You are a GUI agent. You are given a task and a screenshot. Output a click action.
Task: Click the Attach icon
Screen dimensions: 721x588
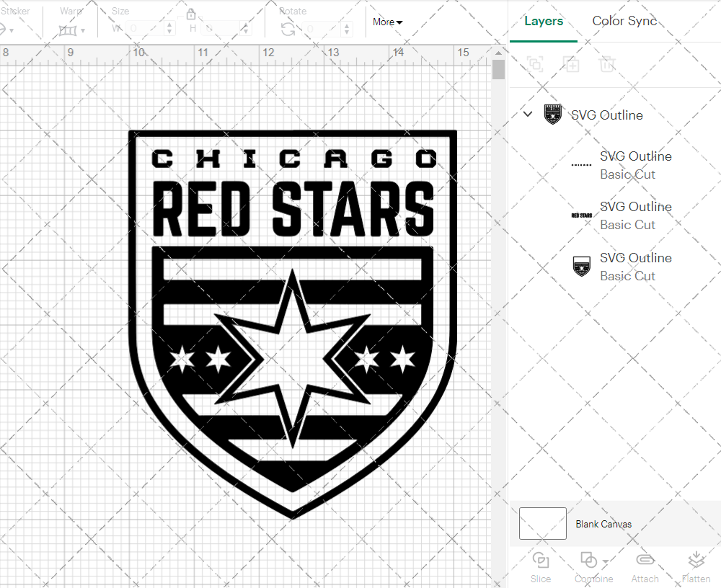click(645, 566)
